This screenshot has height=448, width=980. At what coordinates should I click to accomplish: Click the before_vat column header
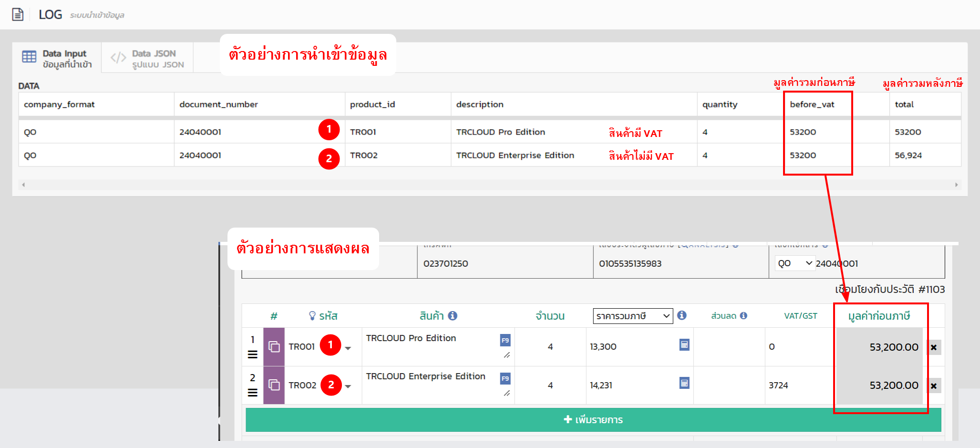(836, 104)
